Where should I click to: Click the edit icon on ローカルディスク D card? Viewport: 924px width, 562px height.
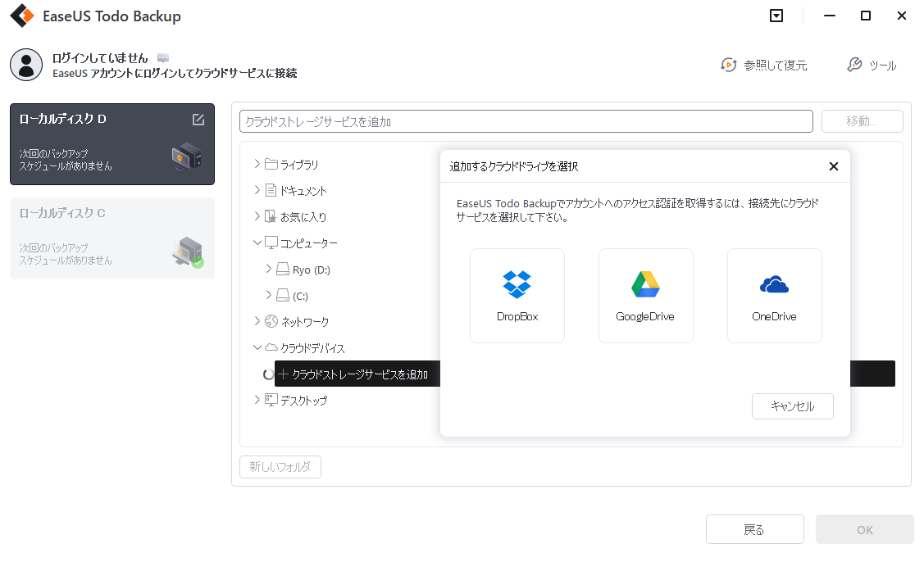click(198, 119)
